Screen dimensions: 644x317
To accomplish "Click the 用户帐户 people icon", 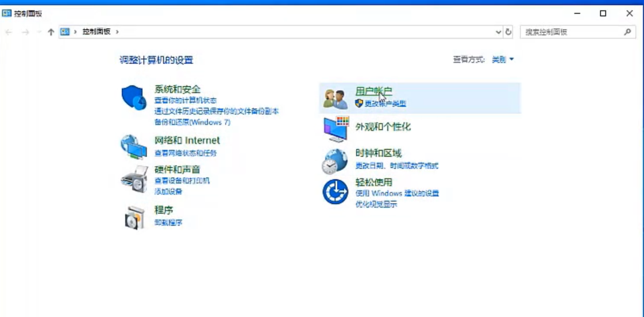I will (336, 99).
